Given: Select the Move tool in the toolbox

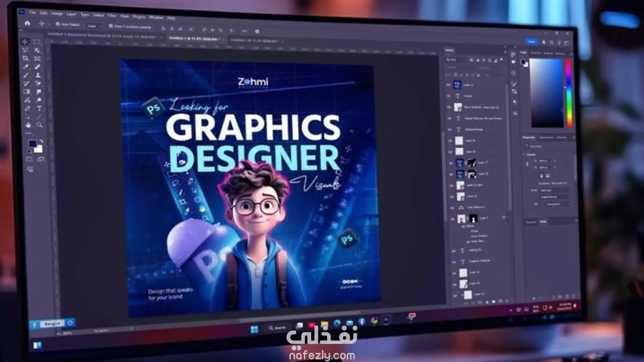Looking at the screenshot, I should [25, 42].
